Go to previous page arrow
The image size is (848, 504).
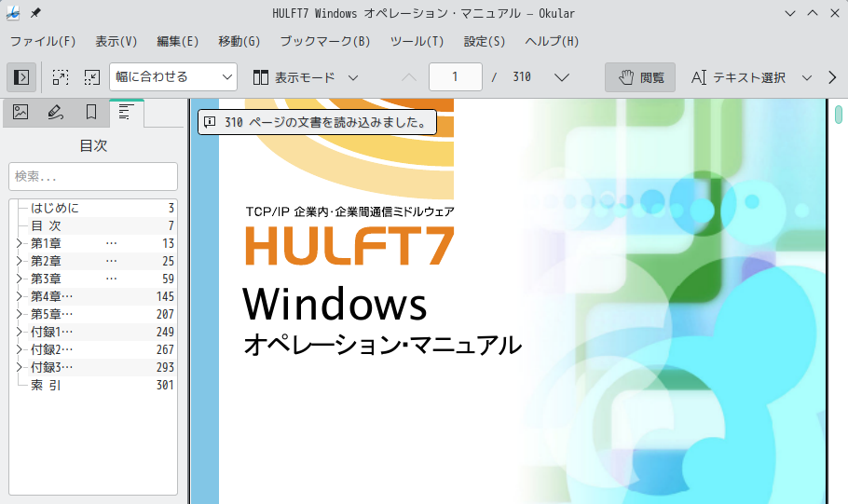coord(409,77)
